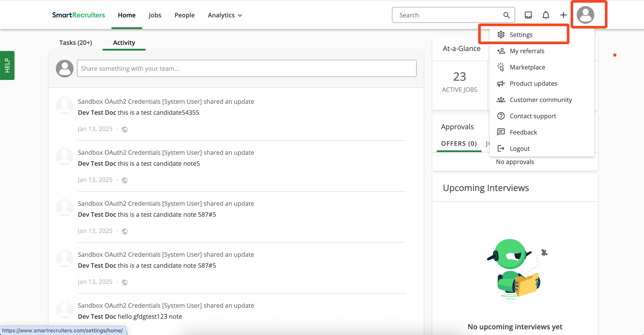Click Contact support question icon
Viewport: 644px width, 335px height.
pyautogui.click(x=501, y=116)
